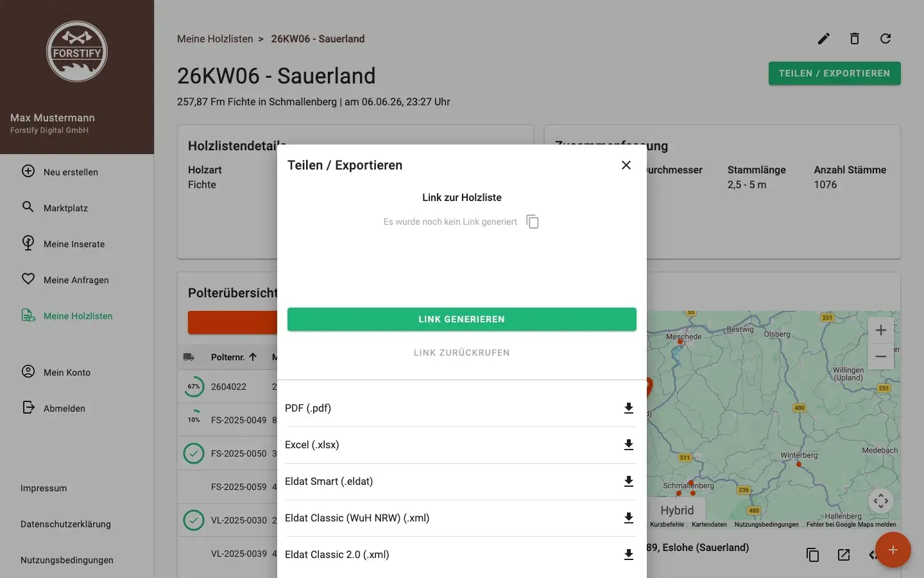Copy the Holzliste link icon
Screen dimensions: 924x578
click(x=533, y=222)
